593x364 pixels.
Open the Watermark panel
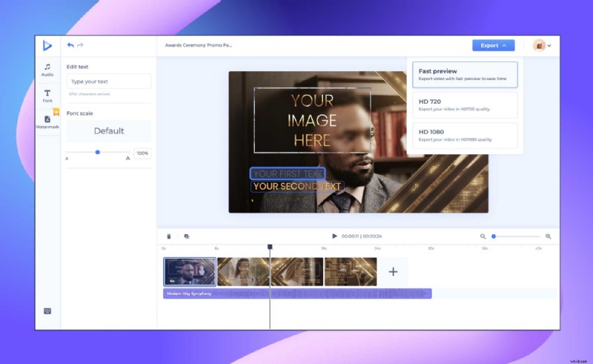[x=47, y=122]
